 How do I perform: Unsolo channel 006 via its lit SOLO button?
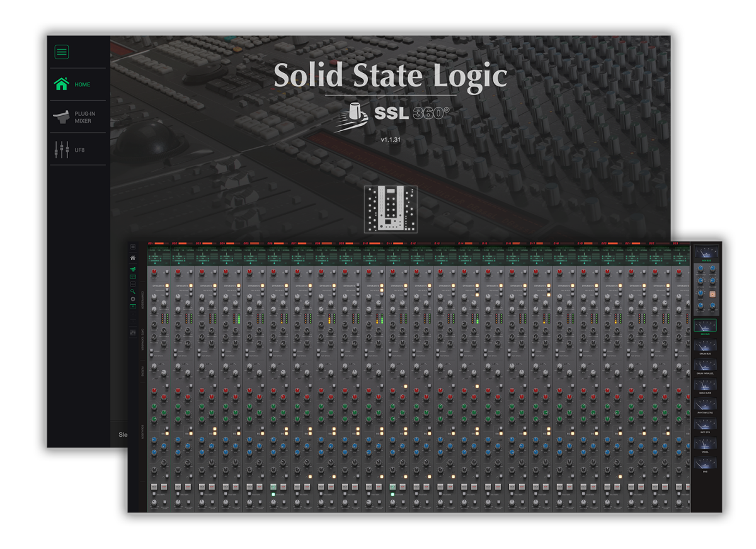coord(273,487)
